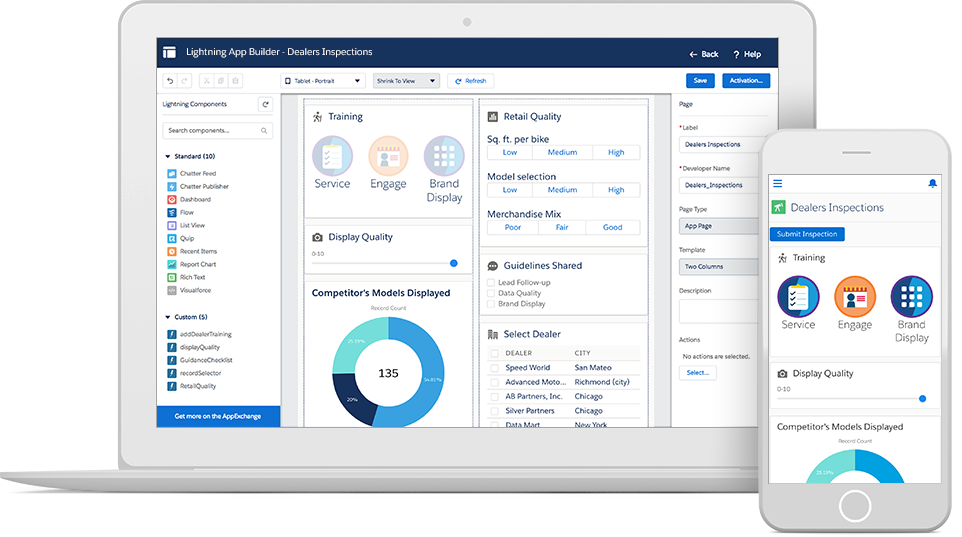
Task: Open the Shrink To View dropdown
Action: (x=406, y=81)
